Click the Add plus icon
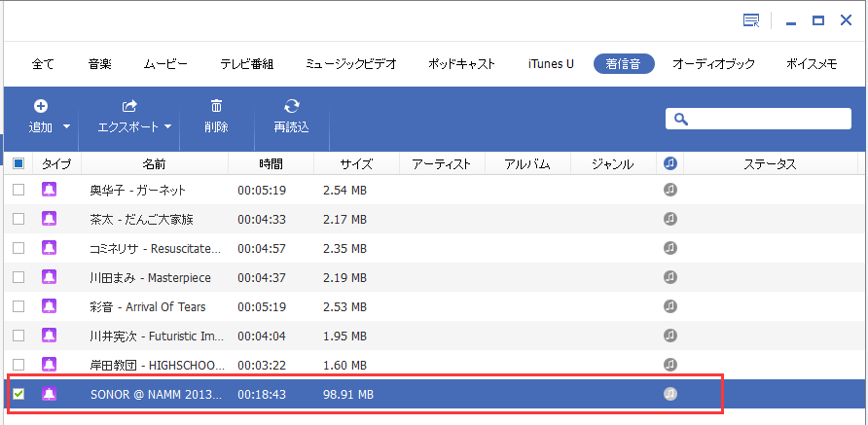This screenshot has width=868, height=425. pos(41,105)
